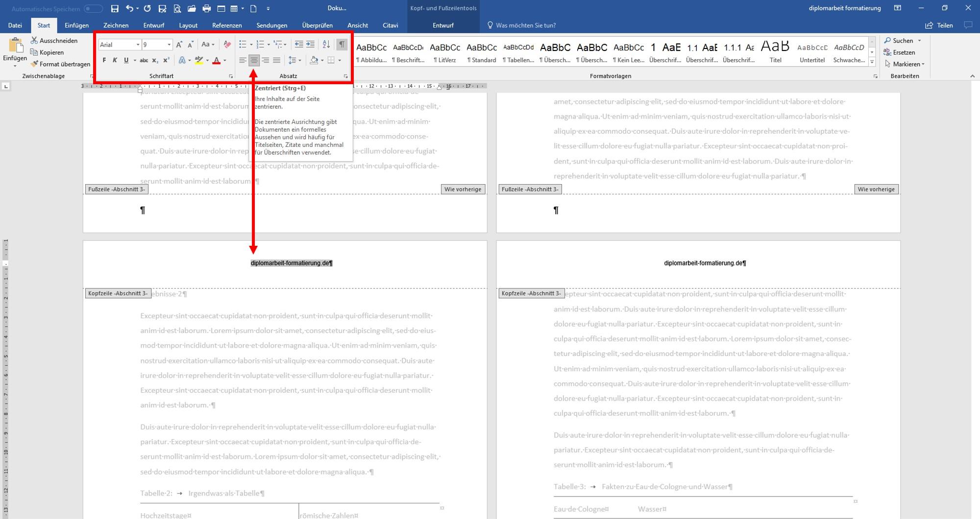Image resolution: width=980 pixels, height=519 pixels.
Task: Click the Teilen share button
Action: (939, 25)
